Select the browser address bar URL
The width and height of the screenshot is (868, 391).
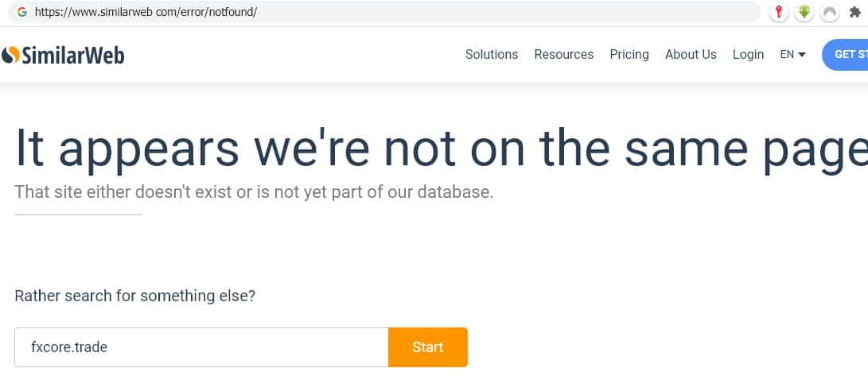tap(146, 13)
